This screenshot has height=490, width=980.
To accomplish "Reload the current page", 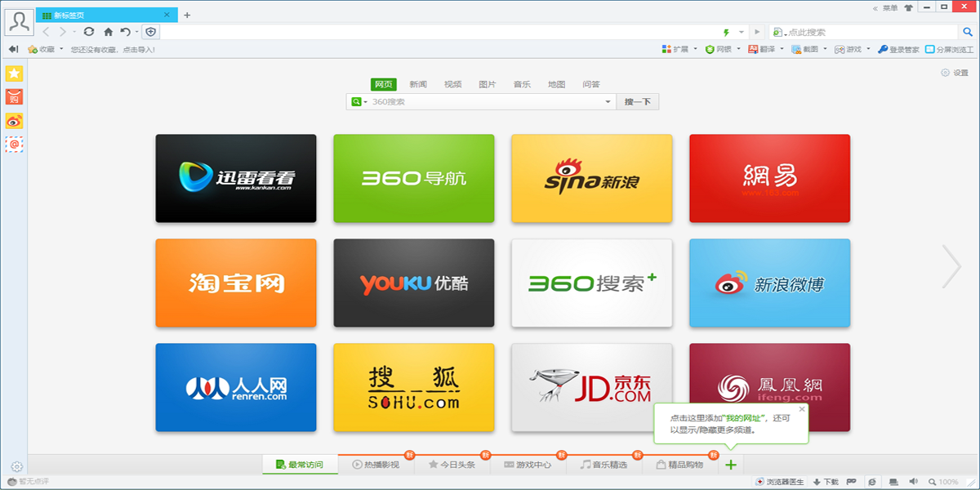I will click(x=89, y=32).
